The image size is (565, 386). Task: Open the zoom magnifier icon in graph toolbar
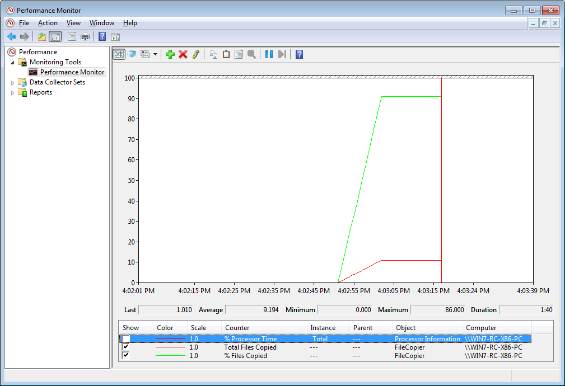[252, 54]
